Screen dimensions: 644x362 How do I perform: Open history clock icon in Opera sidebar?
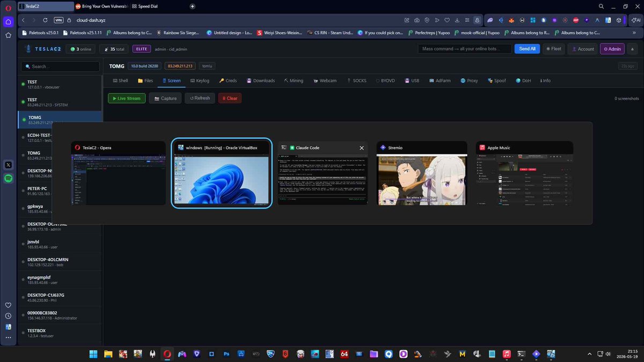coord(8,316)
